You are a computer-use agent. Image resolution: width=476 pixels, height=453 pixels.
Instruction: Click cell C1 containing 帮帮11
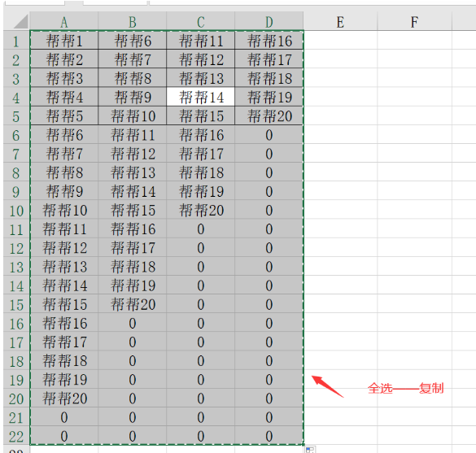coord(201,41)
